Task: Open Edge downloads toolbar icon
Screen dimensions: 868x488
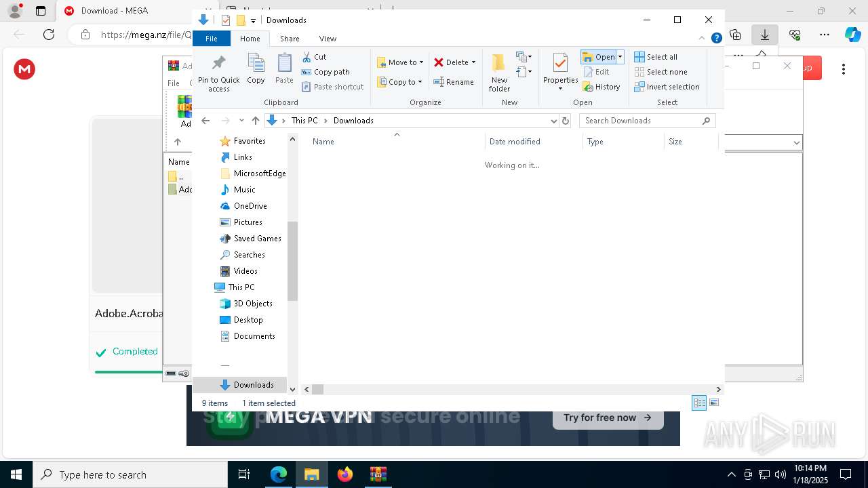Action: (765, 35)
